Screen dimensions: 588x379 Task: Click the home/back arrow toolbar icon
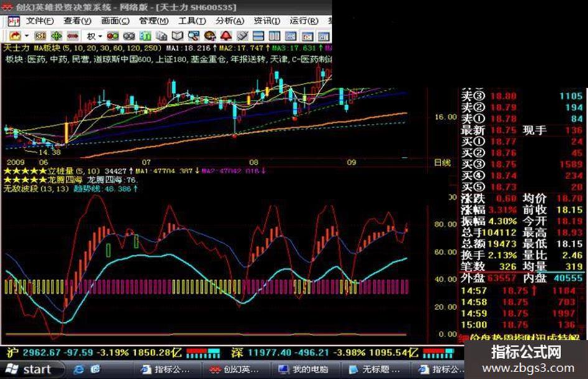15,36
